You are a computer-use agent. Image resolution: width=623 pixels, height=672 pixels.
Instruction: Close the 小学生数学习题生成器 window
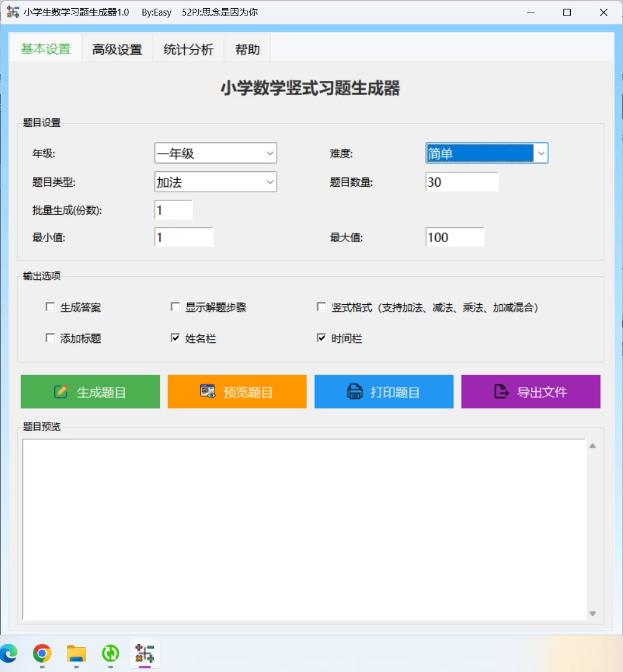[603, 12]
